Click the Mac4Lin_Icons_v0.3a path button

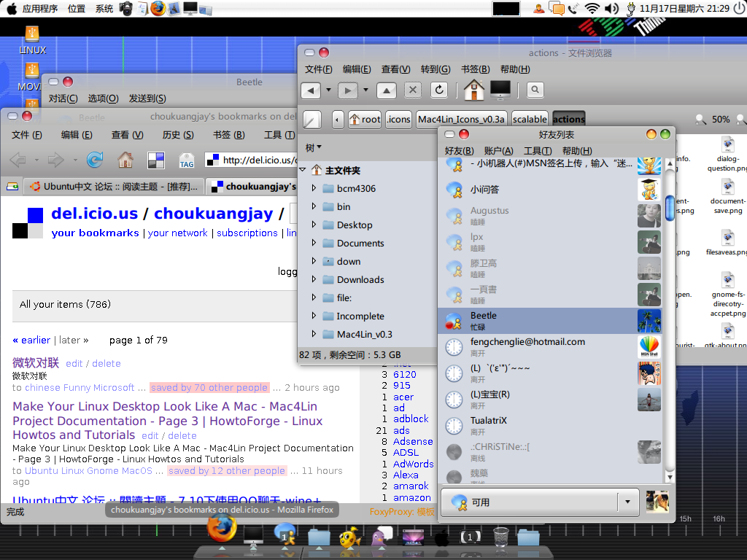(x=461, y=119)
